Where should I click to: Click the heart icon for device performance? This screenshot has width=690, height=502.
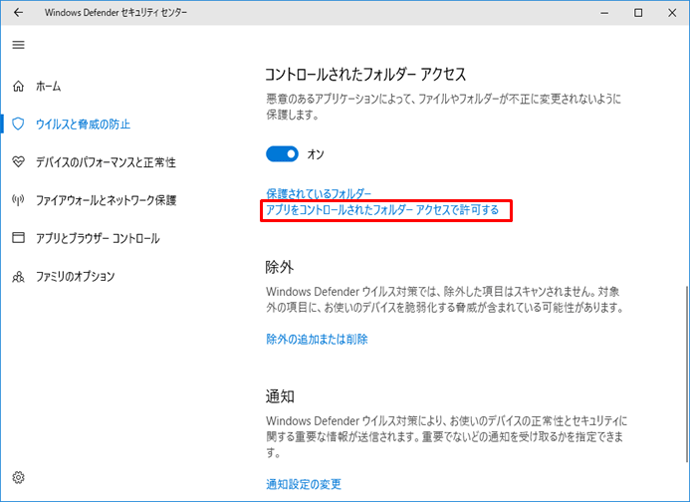click(18, 162)
